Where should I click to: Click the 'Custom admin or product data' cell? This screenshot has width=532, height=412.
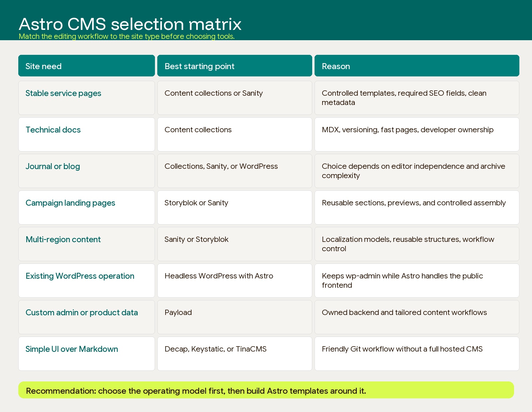pyautogui.click(x=86, y=317)
